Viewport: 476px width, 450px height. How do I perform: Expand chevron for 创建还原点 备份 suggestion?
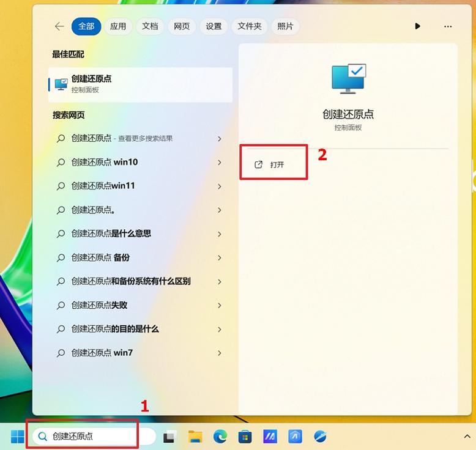(220, 258)
